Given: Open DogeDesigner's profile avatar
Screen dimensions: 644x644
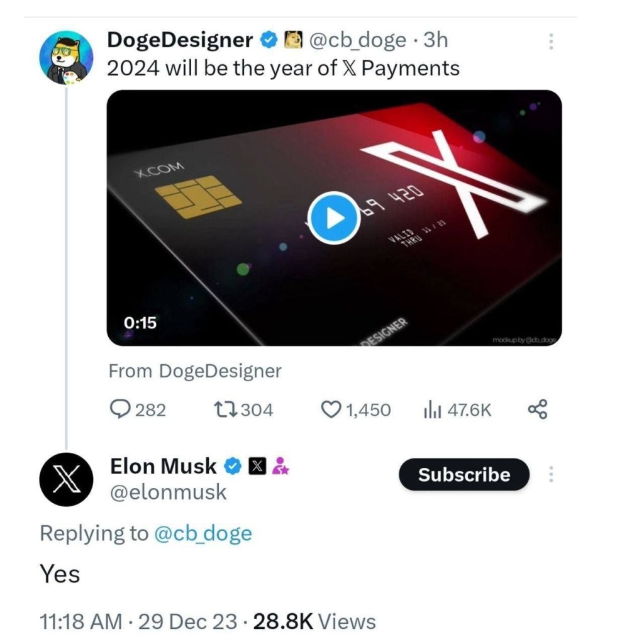Looking at the screenshot, I should (62, 57).
